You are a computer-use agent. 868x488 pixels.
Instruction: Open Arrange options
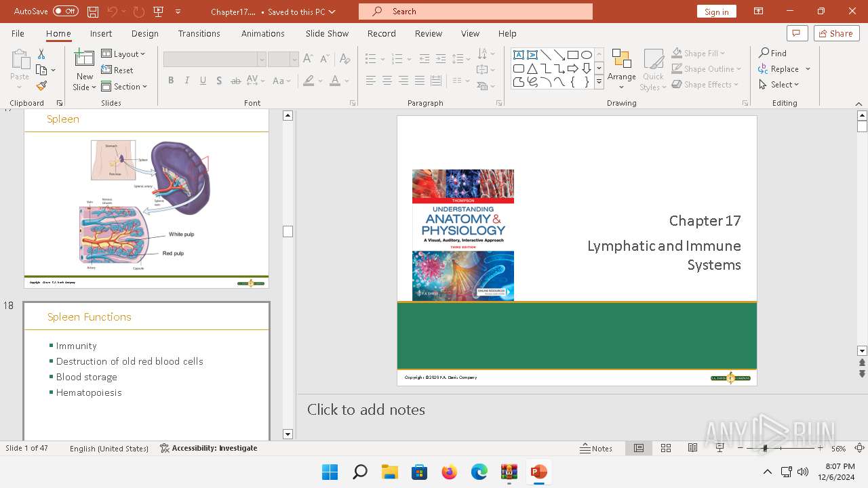point(621,70)
